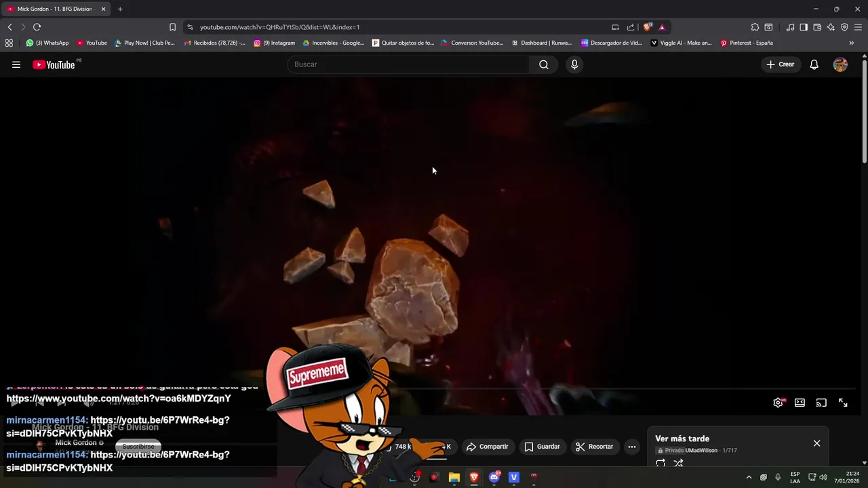Open video settings gear in player
This screenshot has height=488, width=868.
click(x=778, y=403)
